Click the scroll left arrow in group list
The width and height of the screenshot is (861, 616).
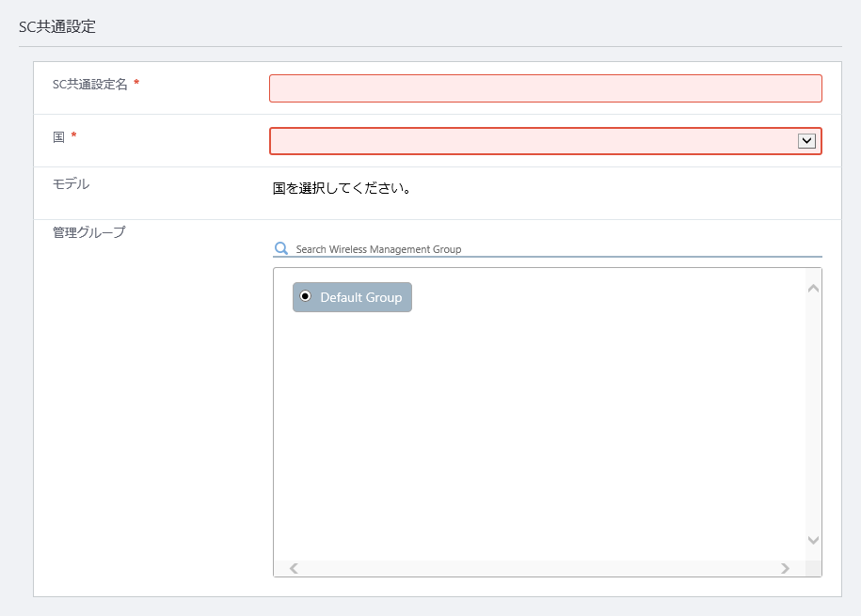(x=294, y=568)
